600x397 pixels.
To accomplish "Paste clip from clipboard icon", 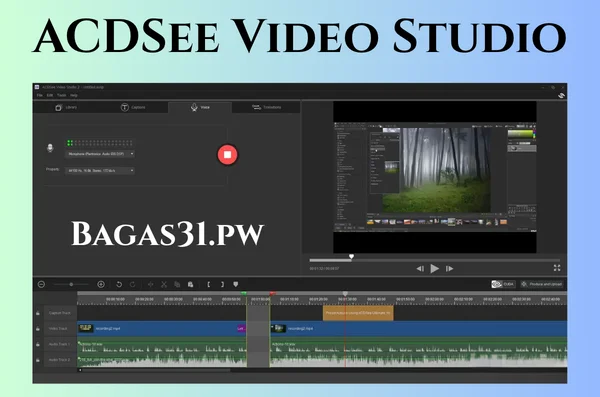I will [x=190, y=284].
